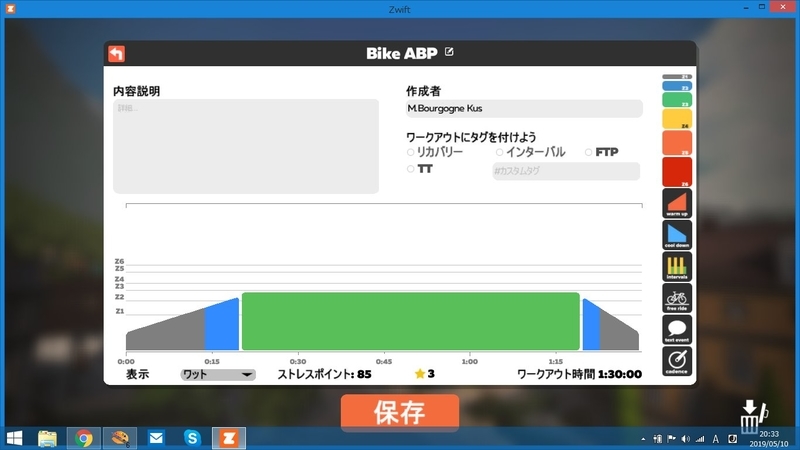This screenshot has height=450, width=800.
Task: Add a blue Z2 zone block
Action: click(x=677, y=86)
